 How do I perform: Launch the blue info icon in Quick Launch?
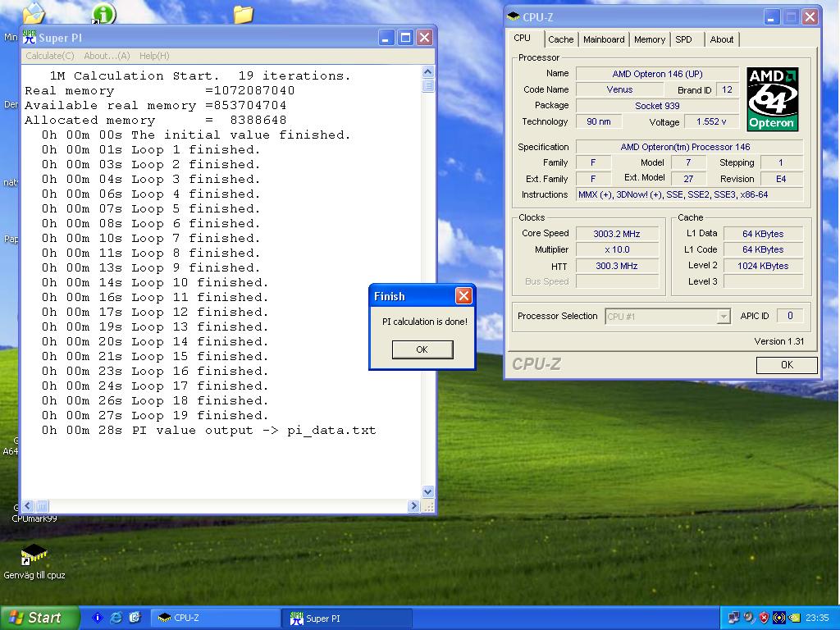point(97,618)
